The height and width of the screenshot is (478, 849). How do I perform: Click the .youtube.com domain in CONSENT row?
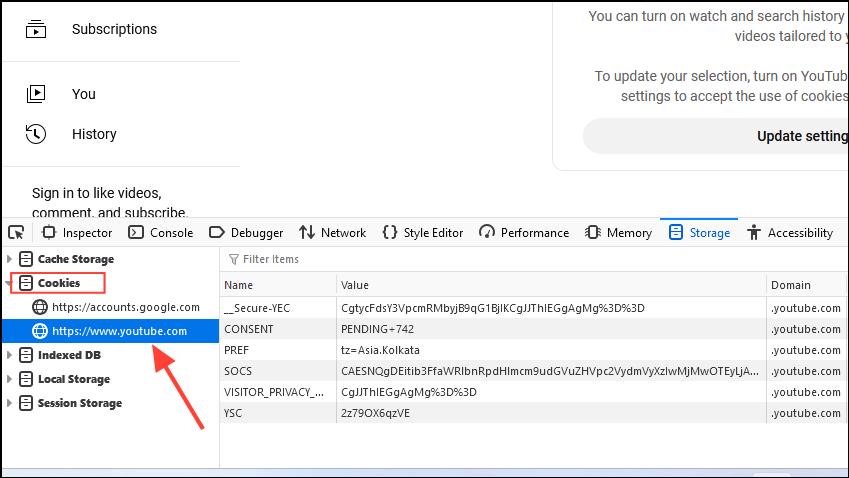click(x=806, y=329)
